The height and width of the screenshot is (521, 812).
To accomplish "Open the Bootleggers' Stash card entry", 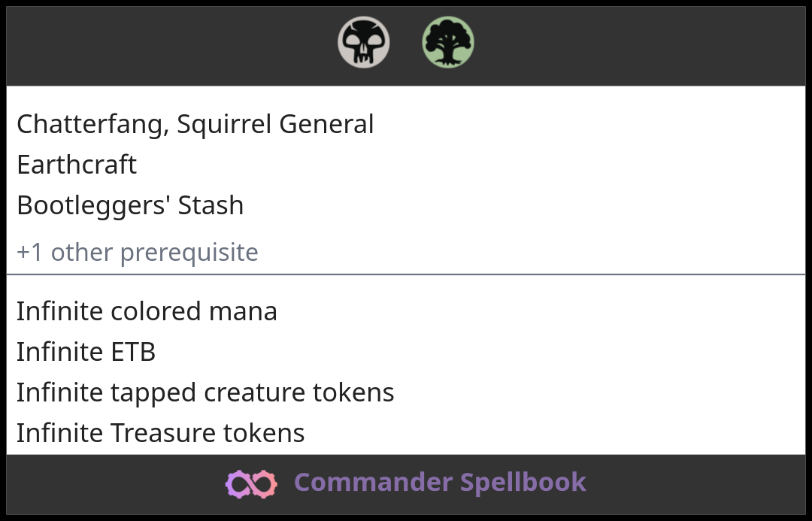I will pos(130,205).
